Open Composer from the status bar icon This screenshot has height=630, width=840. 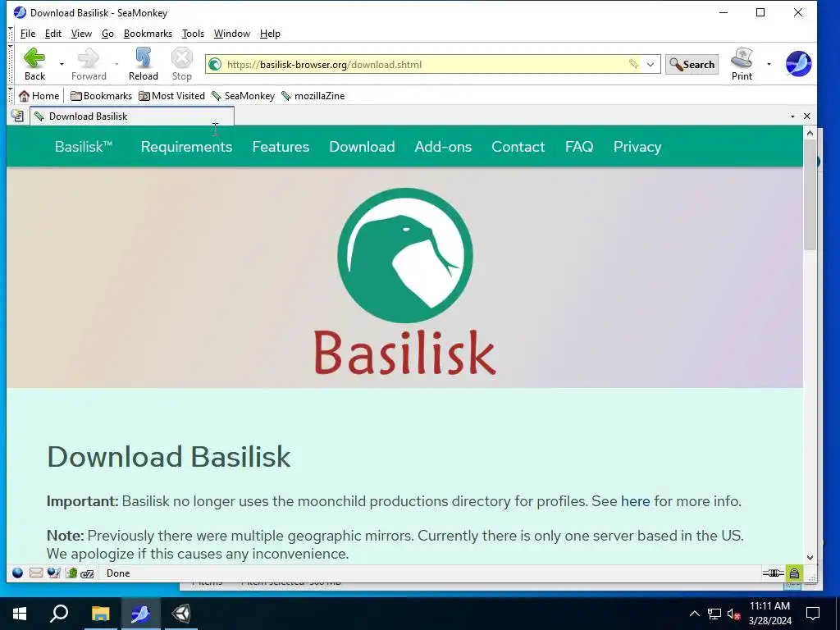tap(53, 573)
